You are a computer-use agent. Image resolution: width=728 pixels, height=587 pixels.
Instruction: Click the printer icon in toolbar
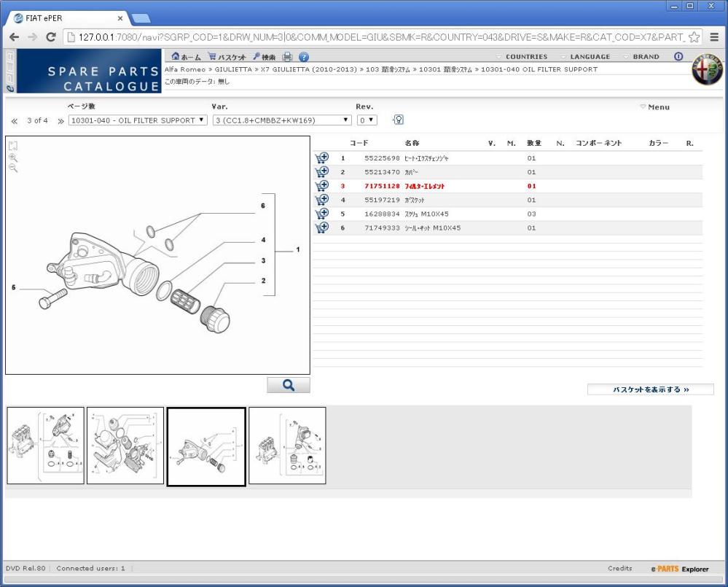(287, 57)
